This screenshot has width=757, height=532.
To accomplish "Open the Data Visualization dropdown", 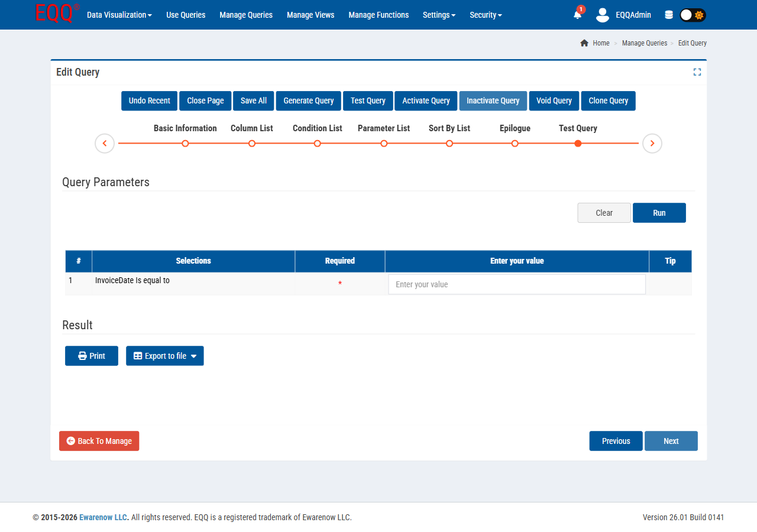I will click(x=118, y=15).
